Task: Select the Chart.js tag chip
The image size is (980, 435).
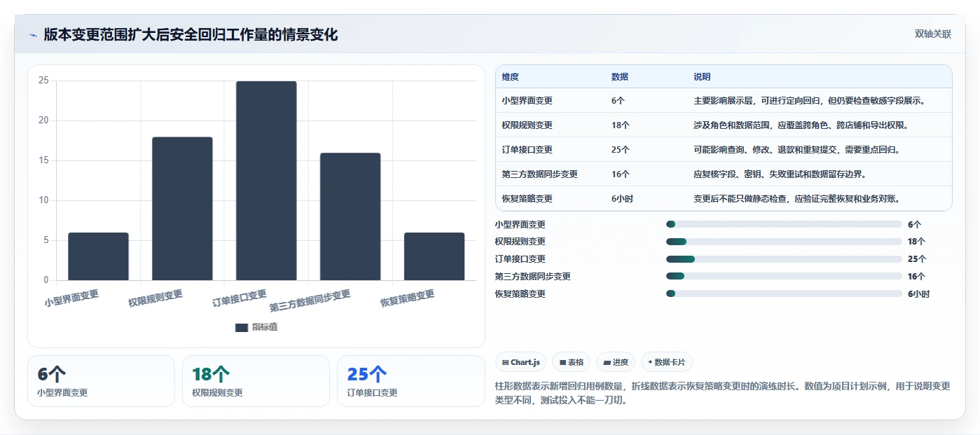Action: click(520, 362)
